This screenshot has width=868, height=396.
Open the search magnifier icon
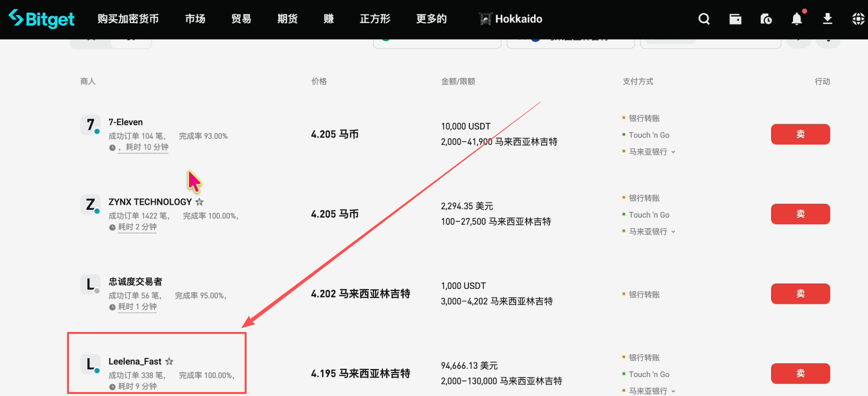click(704, 19)
